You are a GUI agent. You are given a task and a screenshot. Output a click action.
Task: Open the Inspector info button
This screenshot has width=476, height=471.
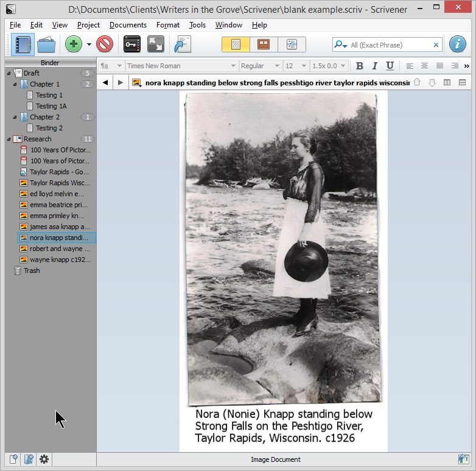[458, 44]
